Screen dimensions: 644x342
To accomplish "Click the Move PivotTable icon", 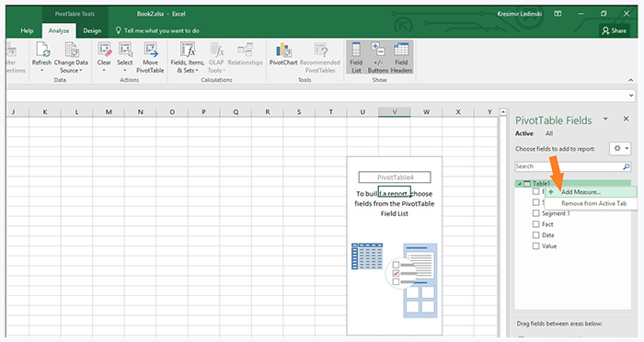I will point(150,50).
